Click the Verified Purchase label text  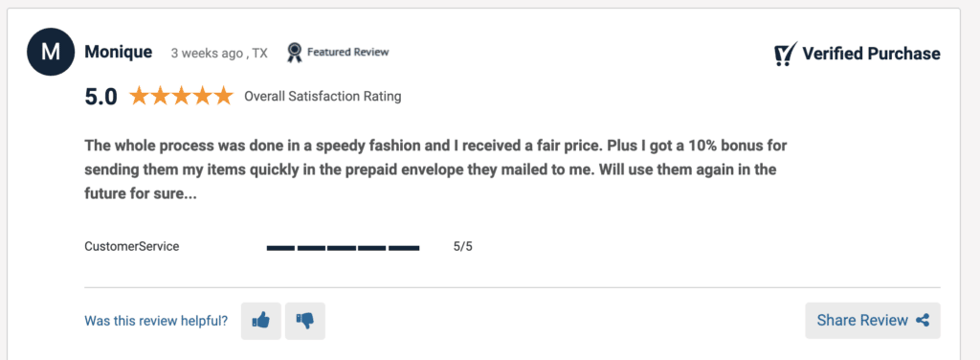point(871,54)
